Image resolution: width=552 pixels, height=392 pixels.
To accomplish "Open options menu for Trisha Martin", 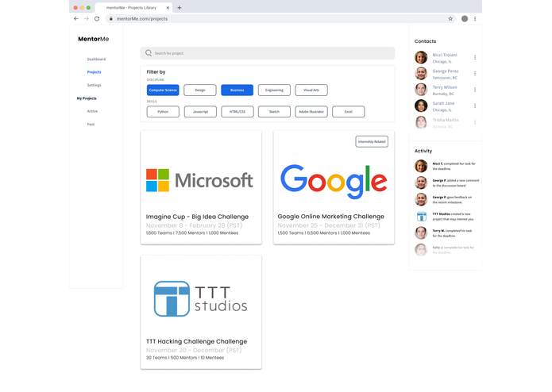I will (x=475, y=122).
